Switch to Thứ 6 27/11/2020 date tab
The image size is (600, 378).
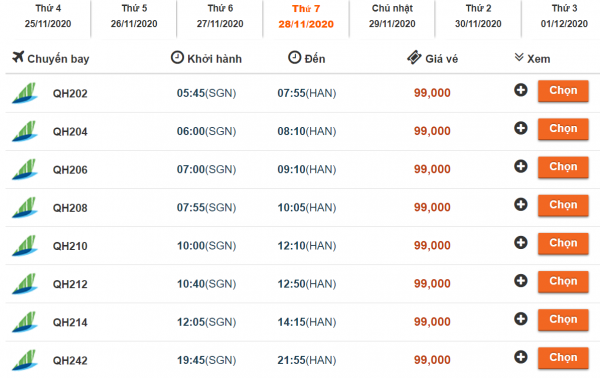click(220, 16)
